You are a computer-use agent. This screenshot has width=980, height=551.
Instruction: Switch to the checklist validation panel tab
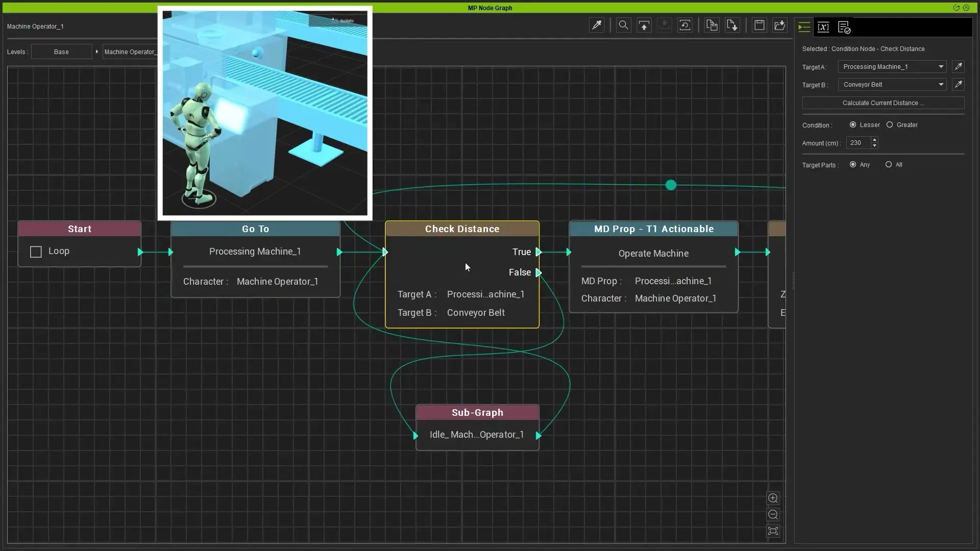click(844, 27)
